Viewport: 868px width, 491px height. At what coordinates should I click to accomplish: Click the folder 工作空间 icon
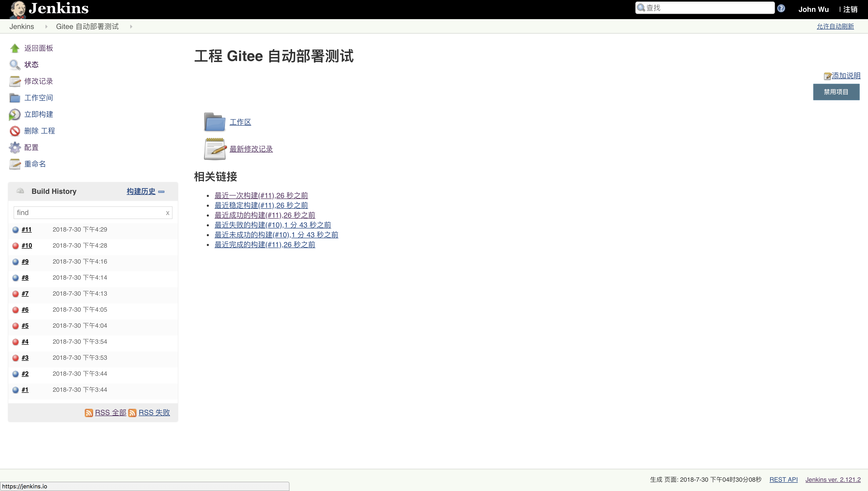click(x=15, y=98)
